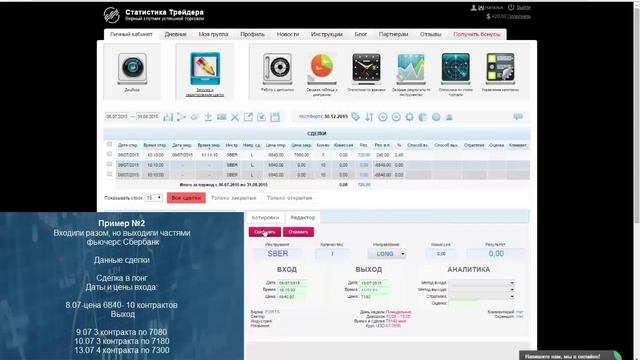
Task: Click the link chain icon in trades toolbar
Action: [195, 117]
